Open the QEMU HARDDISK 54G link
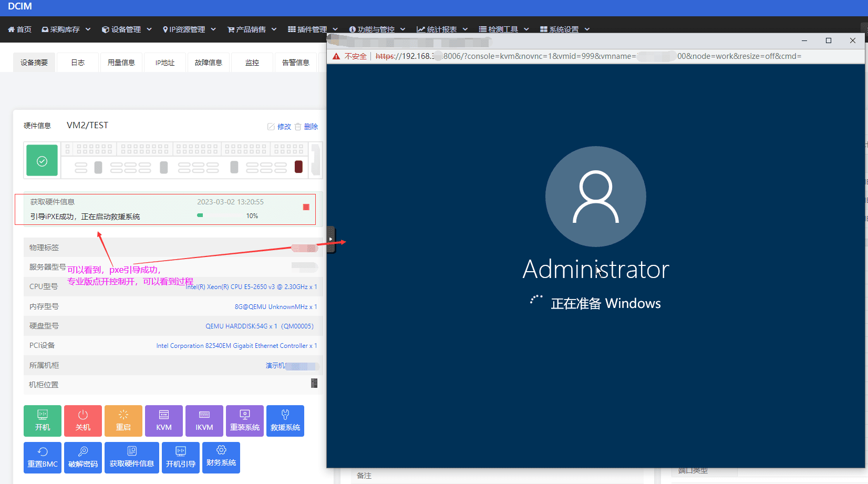Image resolution: width=868 pixels, height=484 pixels. [260, 326]
